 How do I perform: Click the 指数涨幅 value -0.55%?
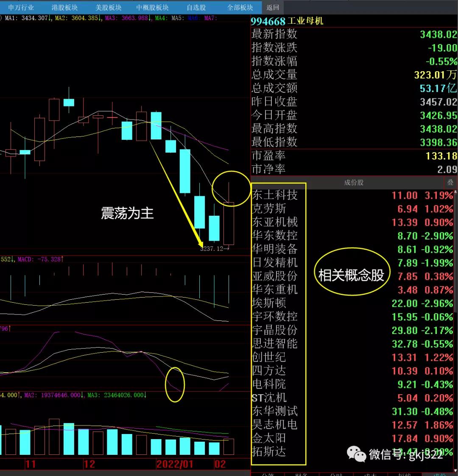(x=441, y=61)
